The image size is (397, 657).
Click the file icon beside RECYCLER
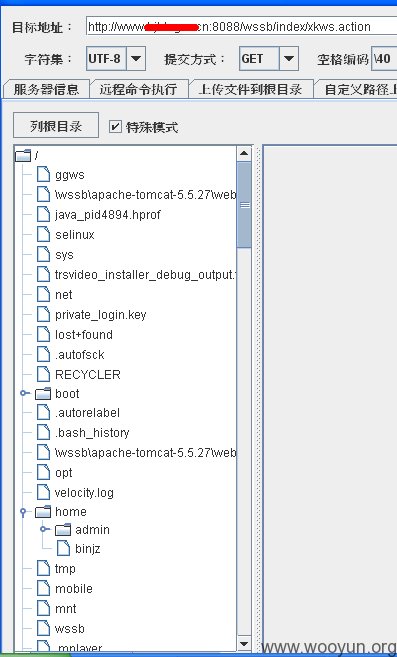pos(43,374)
